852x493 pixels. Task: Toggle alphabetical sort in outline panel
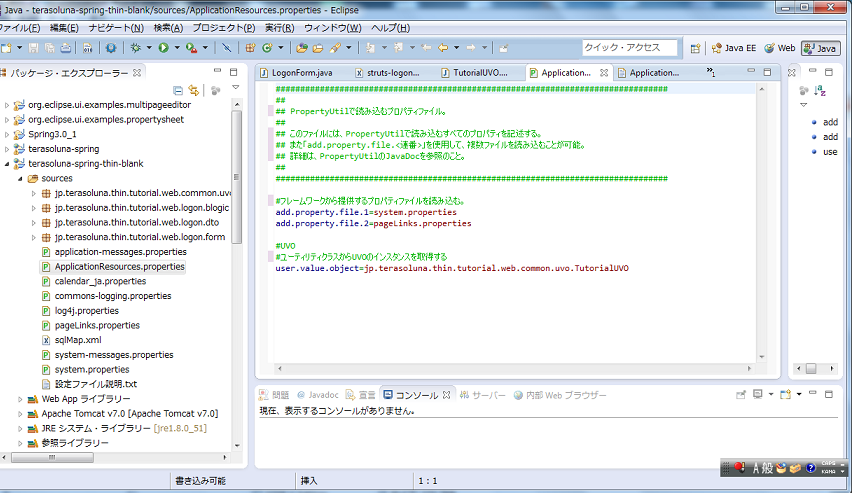820,91
